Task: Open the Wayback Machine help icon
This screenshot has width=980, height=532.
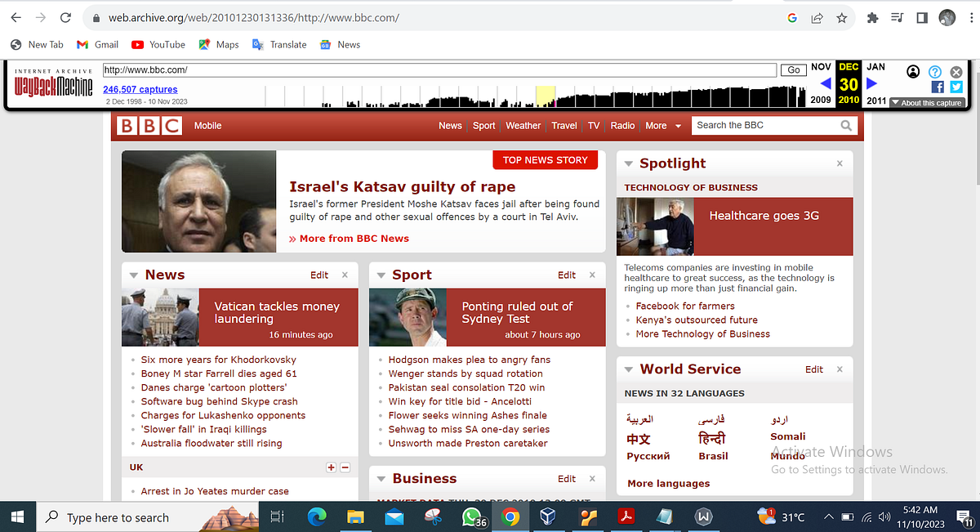Action: [x=935, y=72]
